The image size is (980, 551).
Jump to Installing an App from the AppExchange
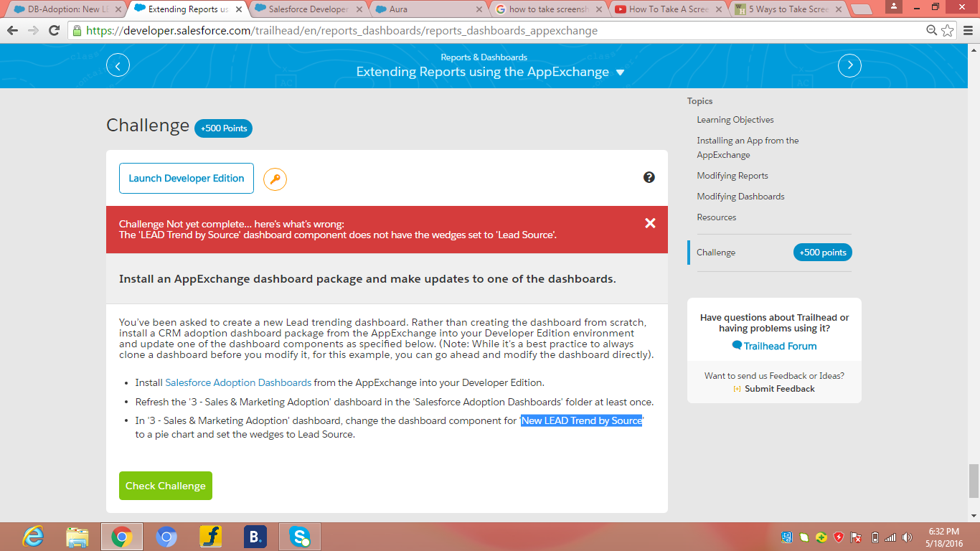point(748,148)
